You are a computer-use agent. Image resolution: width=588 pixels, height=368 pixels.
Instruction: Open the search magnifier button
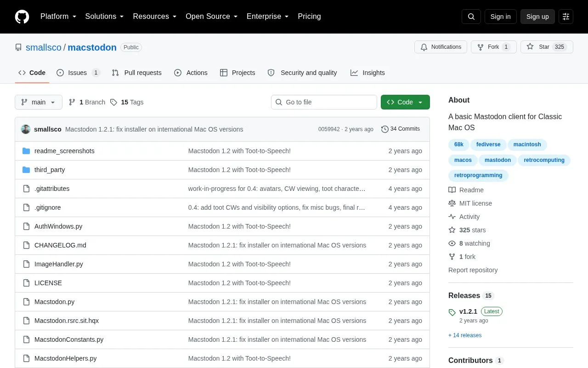click(x=471, y=17)
